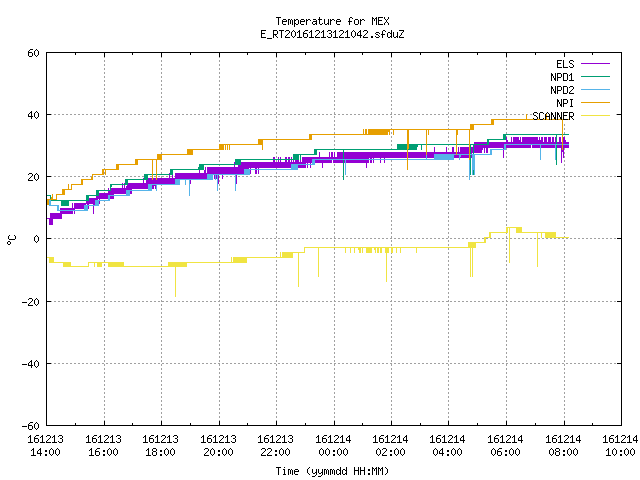Viewport: 640px width, 480px height.
Task: Click the chart title 'Temperature for MEX'
Action: (x=332, y=21)
